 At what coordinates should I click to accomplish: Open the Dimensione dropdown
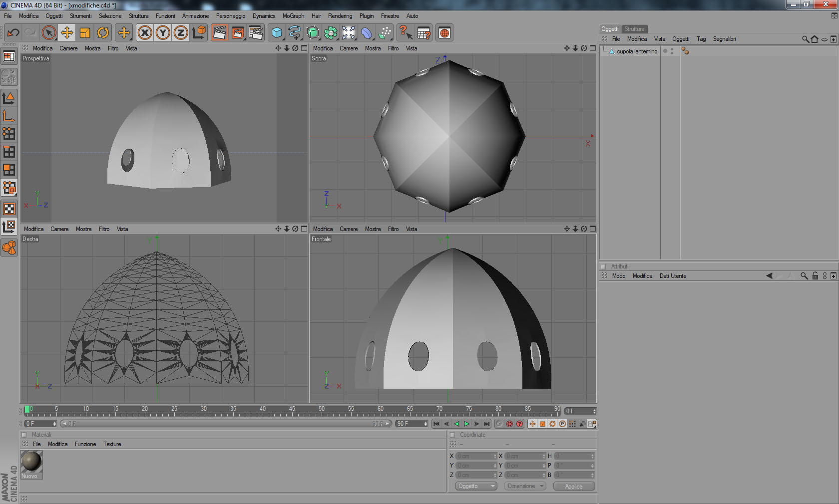click(525, 486)
